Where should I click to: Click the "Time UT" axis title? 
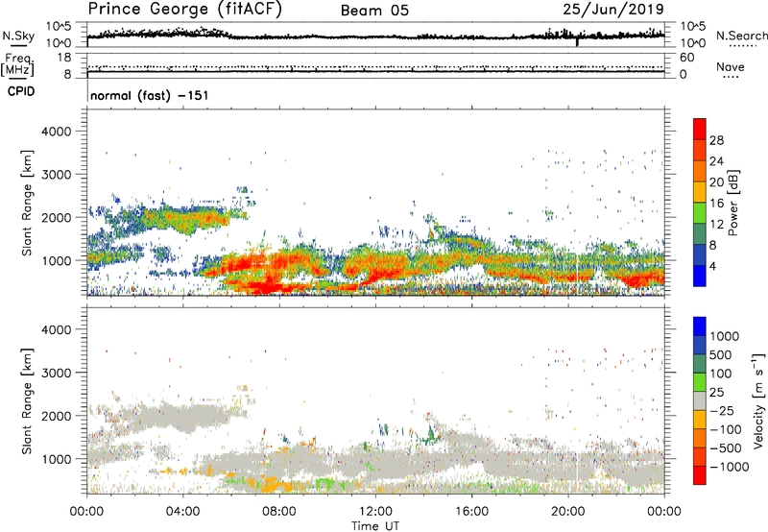[x=375, y=525]
